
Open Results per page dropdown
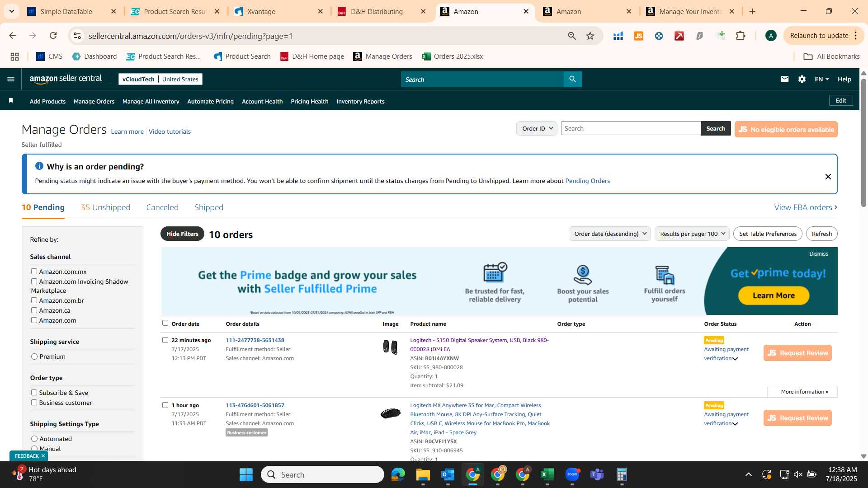692,234
